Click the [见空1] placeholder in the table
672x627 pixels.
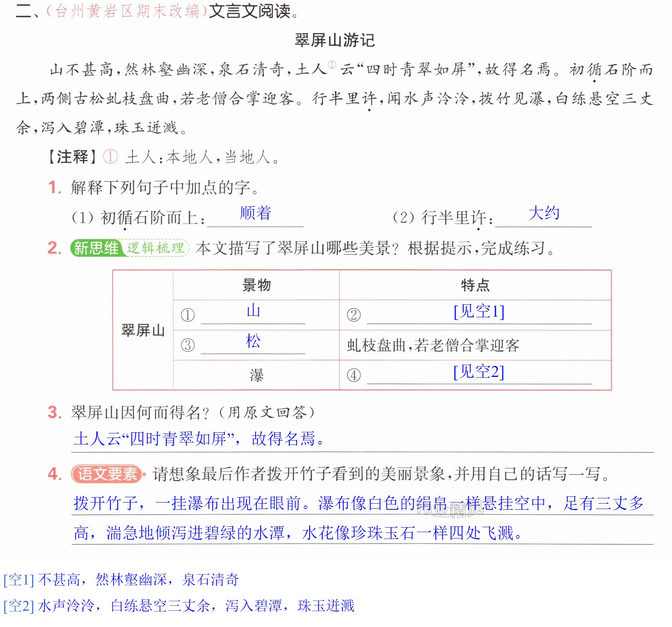[479, 311]
